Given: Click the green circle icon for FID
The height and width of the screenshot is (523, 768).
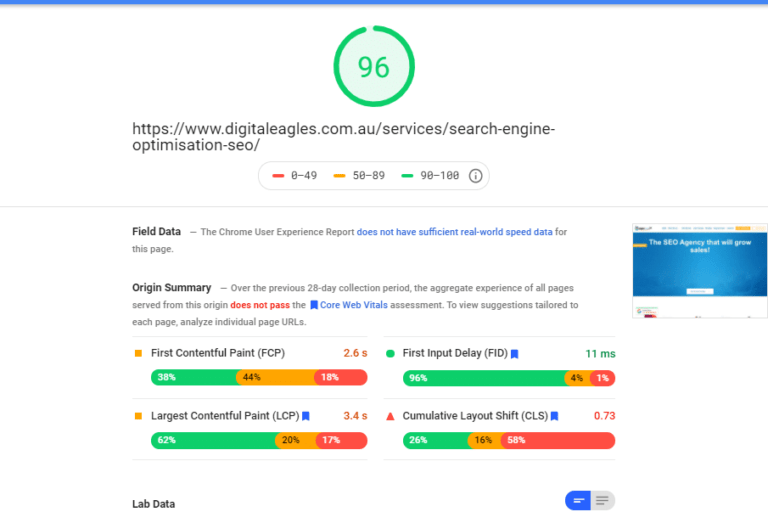Looking at the screenshot, I should pyautogui.click(x=390, y=353).
